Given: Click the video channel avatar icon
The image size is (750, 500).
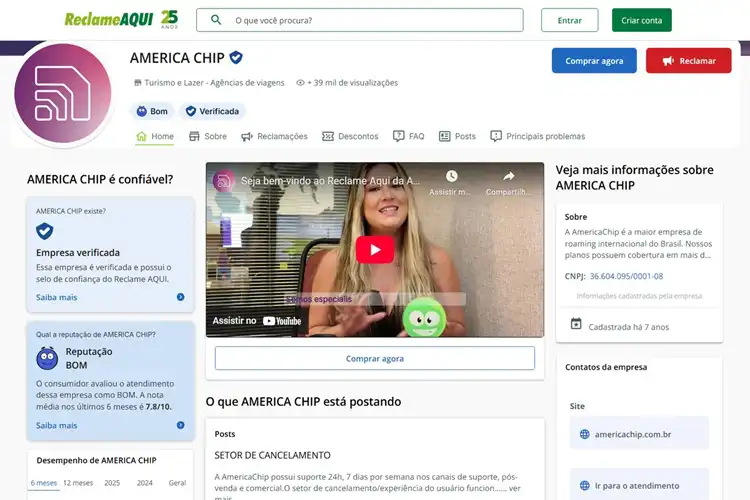Looking at the screenshot, I should pos(223,181).
